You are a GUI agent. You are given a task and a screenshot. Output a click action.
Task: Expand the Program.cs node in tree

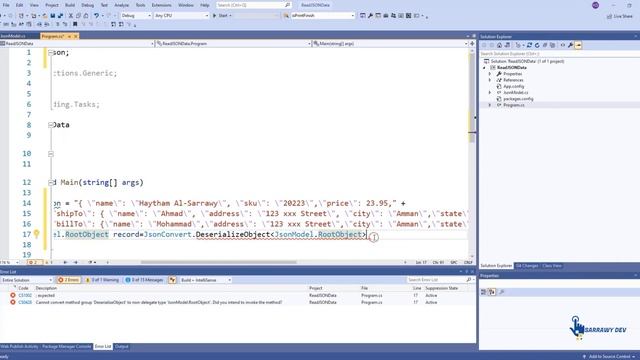point(490,105)
